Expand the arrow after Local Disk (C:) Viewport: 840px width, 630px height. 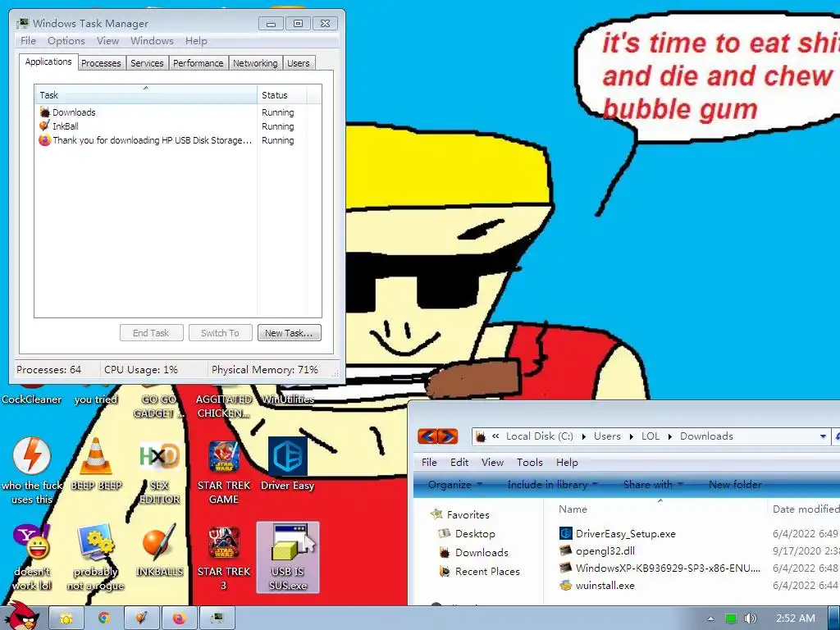point(584,436)
